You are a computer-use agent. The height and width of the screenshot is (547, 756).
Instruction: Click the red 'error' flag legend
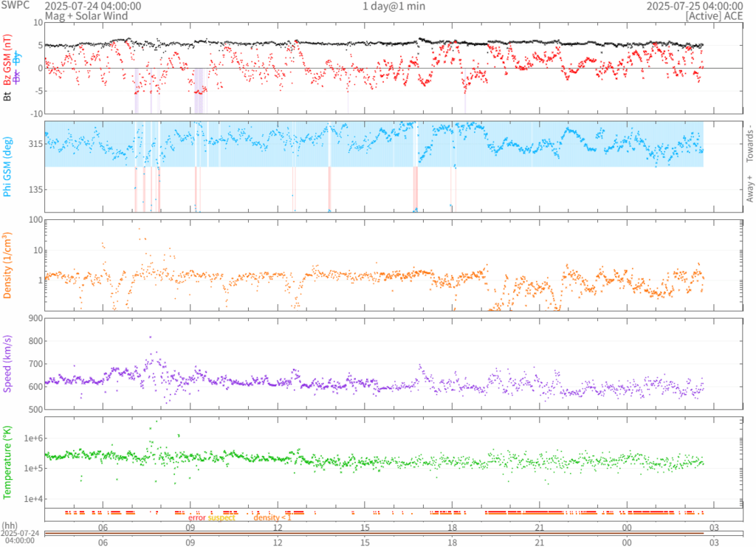click(196, 517)
